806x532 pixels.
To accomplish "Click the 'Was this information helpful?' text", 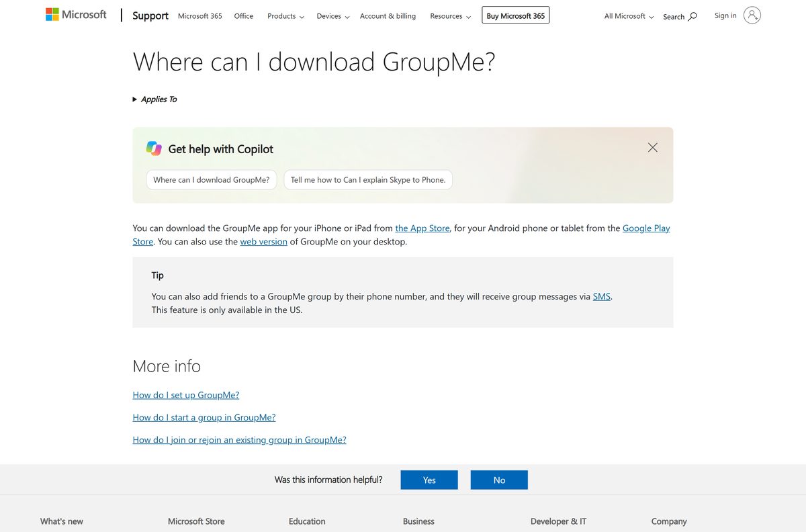I will pos(328,480).
